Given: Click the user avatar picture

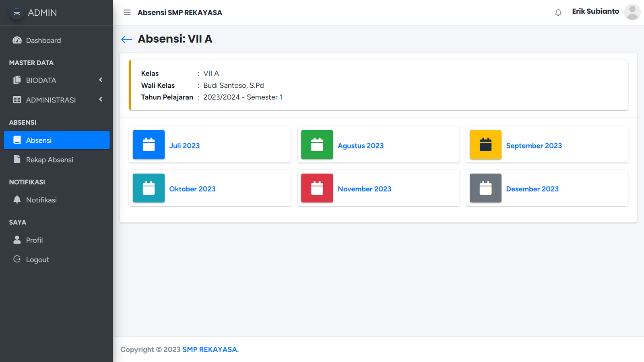Looking at the screenshot, I should tap(632, 12).
